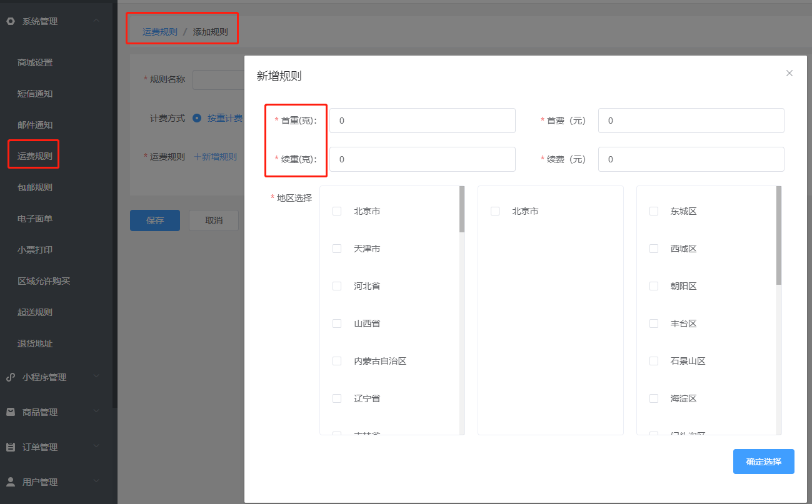Click the 商品管理 bag icon
812x504 pixels.
pos(10,412)
